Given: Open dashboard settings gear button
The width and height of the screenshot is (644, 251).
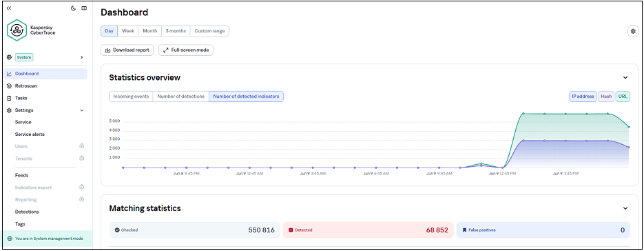Looking at the screenshot, I should [633, 31].
